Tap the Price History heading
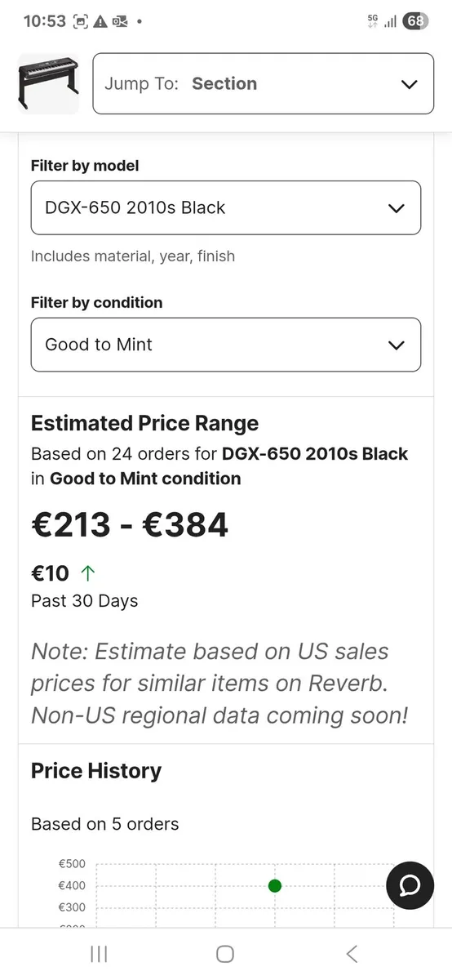The width and height of the screenshot is (452, 980). coord(96,771)
